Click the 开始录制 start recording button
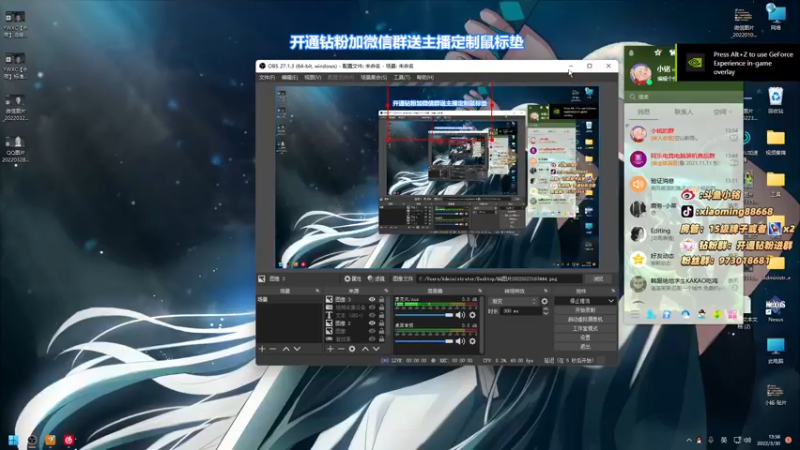 (585, 310)
